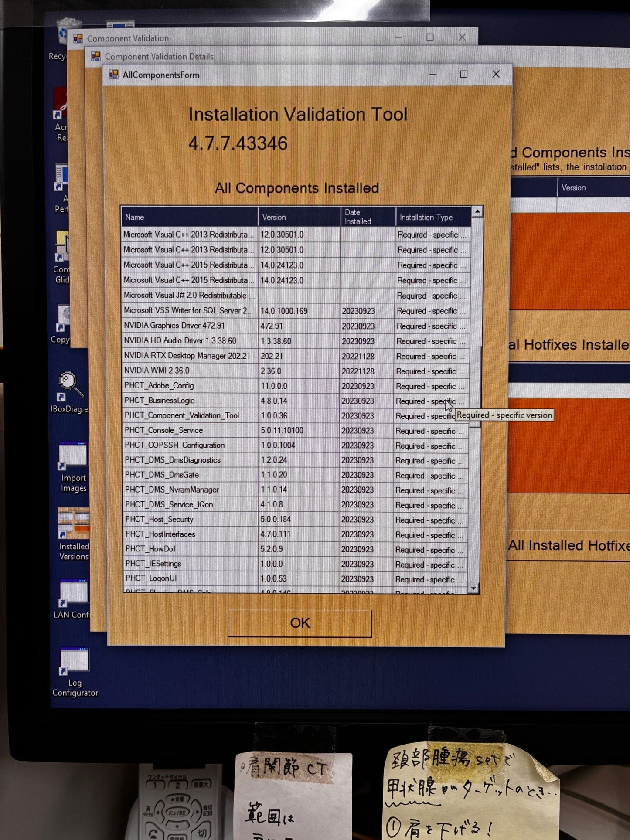
Task: Click scroll down arrow of components list
Action: point(474,588)
